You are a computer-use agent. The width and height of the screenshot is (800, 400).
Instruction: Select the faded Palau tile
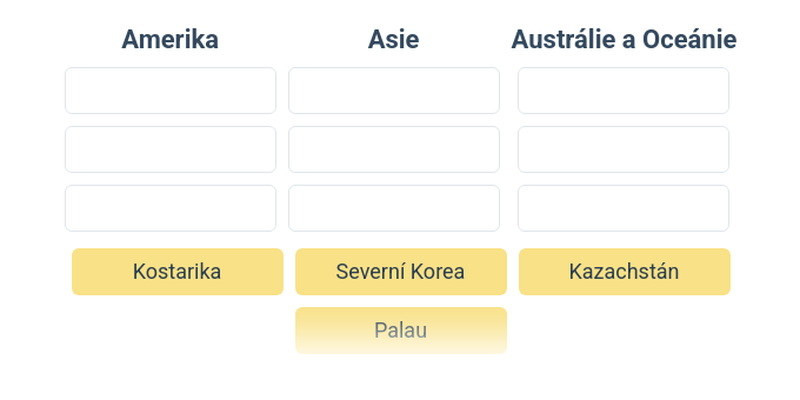(400, 330)
